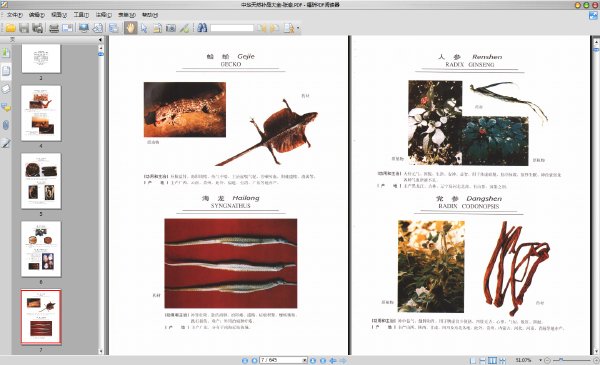Image resolution: width=600 pixels, height=365 pixels.
Task: Select the arrow selection tool
Action: point(144,28)
